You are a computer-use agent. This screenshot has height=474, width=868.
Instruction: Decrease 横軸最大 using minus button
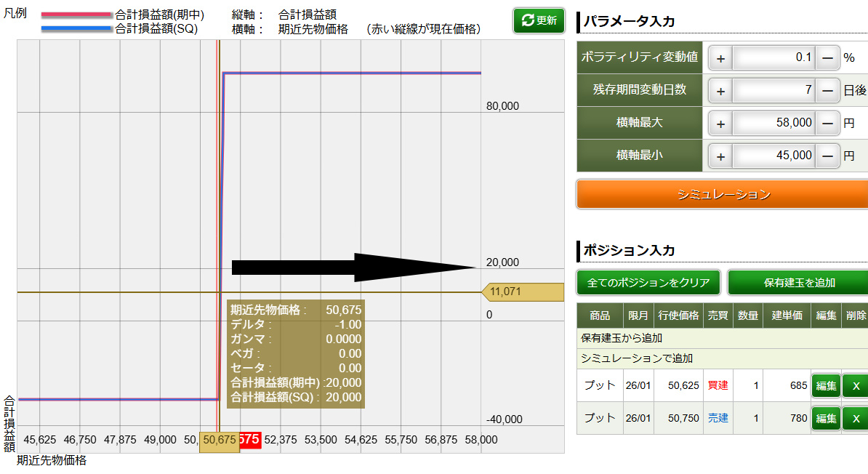click(x=827, y=124)
